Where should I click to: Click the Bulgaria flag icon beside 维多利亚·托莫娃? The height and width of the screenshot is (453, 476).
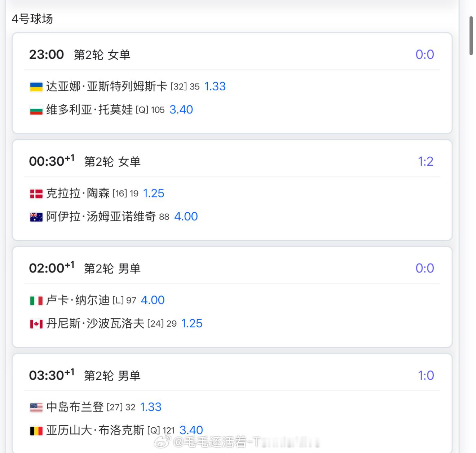pos(36,110)
